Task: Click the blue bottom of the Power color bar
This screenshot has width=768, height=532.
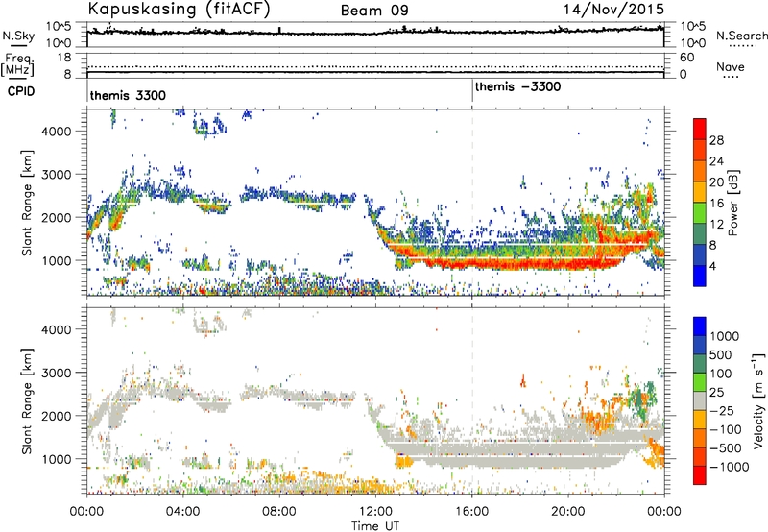Action: point(700,277)
